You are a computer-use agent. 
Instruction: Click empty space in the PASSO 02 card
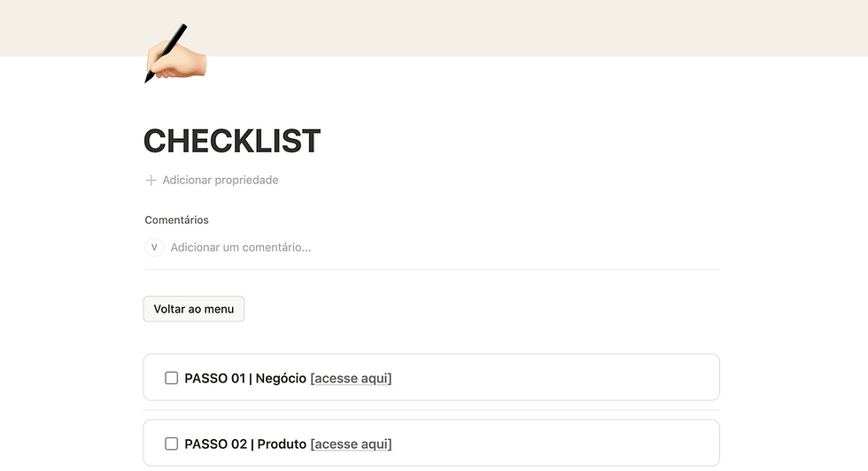[x=554, y=444]
